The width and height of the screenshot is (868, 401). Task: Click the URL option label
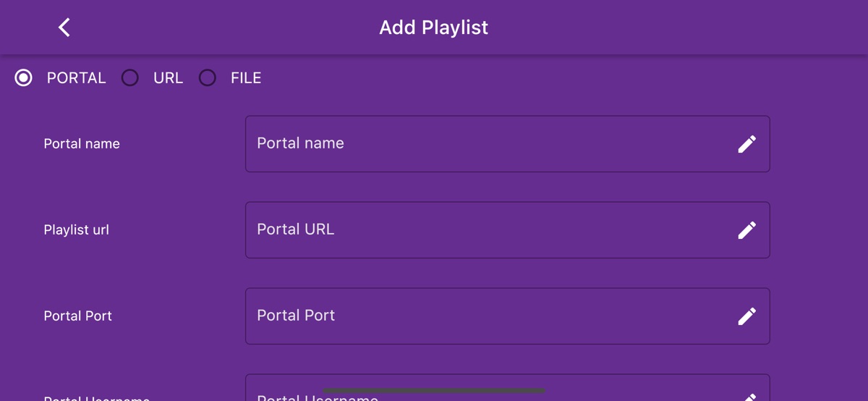pos(168,78)
